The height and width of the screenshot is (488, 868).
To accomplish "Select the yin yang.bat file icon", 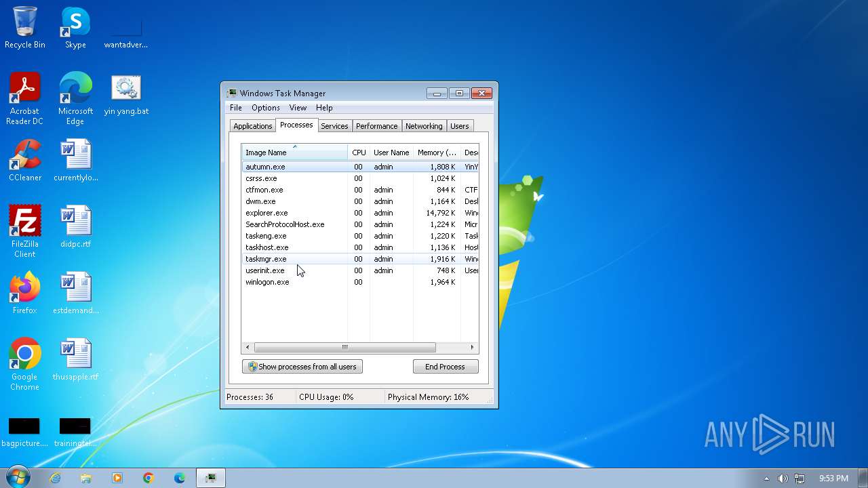I will point(126,95).
